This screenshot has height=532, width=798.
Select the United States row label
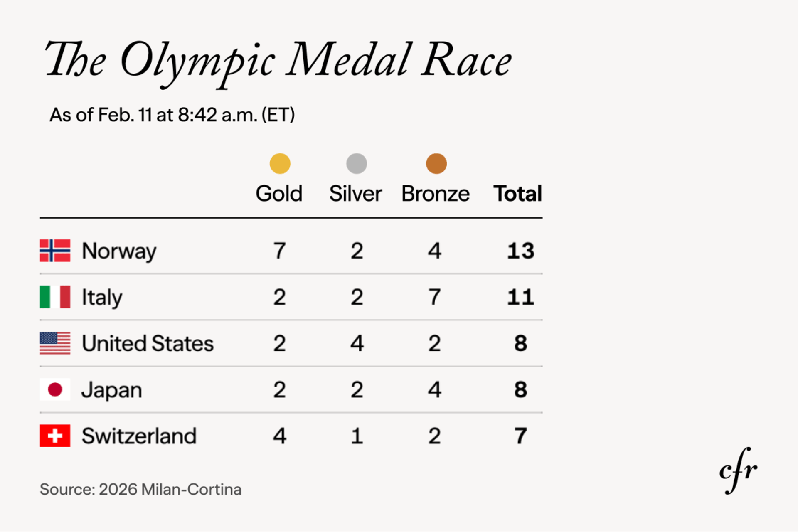148,344
